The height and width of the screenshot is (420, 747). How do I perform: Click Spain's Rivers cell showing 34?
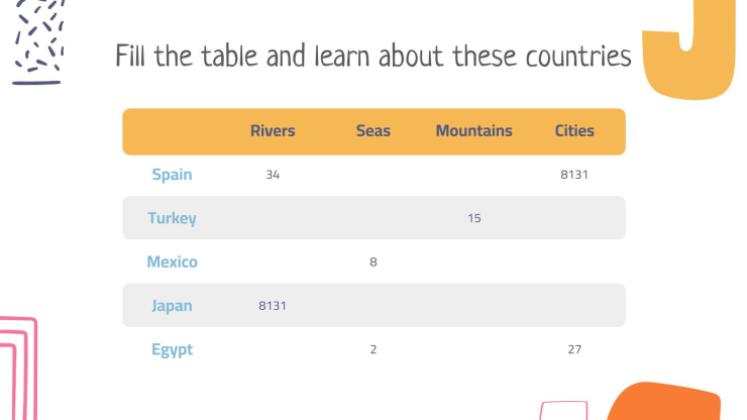coord(273,175)
